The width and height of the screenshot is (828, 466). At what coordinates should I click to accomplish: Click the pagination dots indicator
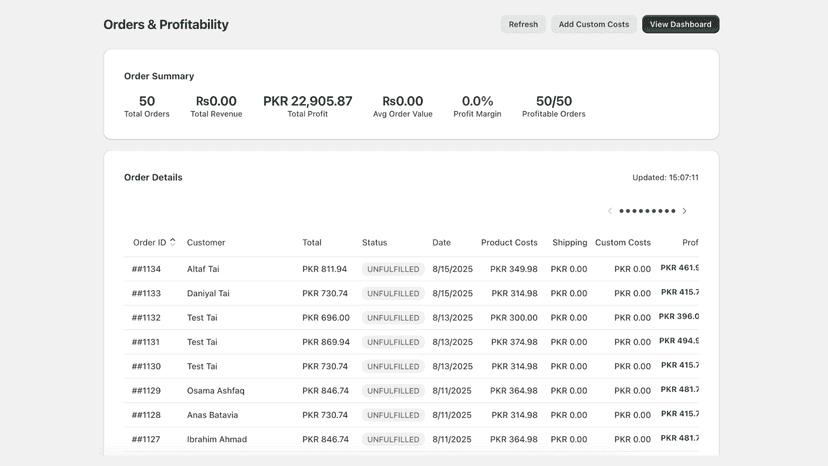[647, 211]
